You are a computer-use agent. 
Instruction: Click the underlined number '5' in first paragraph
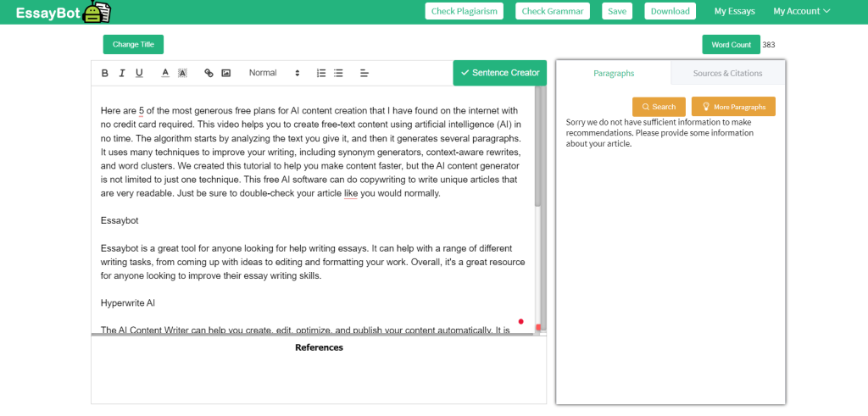[x=142, y=111]
